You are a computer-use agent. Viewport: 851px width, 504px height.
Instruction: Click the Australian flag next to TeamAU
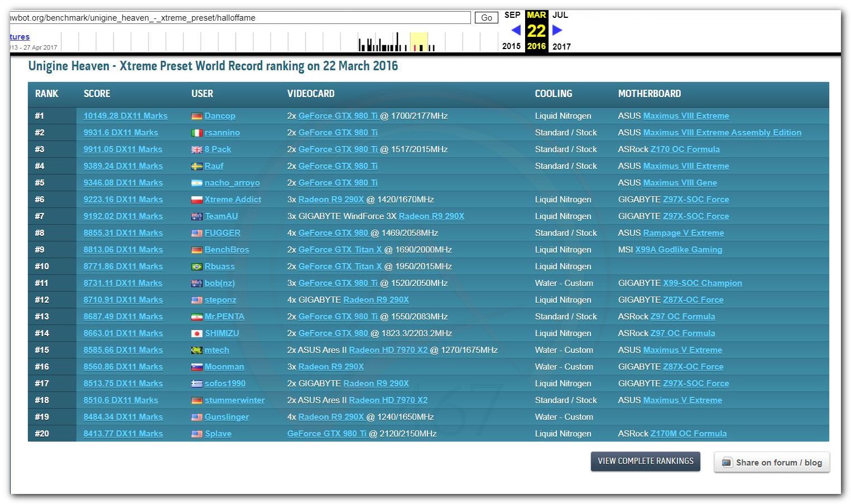(x=196, y=216)
